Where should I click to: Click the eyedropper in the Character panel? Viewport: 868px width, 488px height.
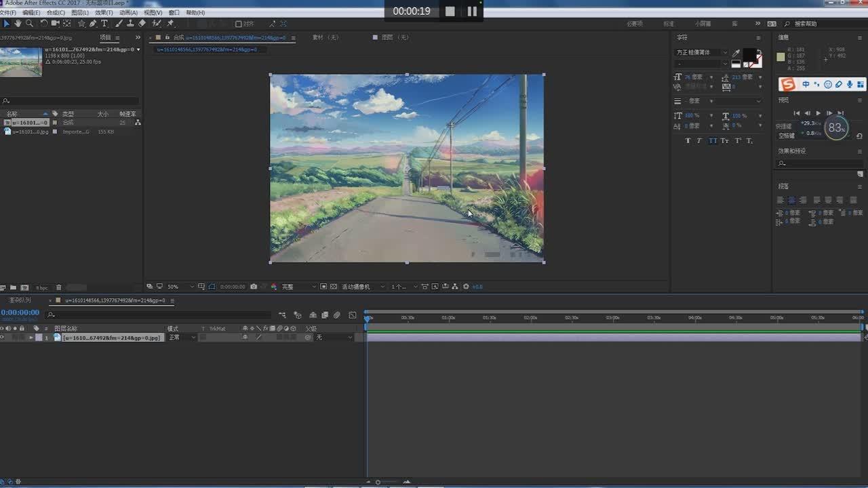point(736,53)
